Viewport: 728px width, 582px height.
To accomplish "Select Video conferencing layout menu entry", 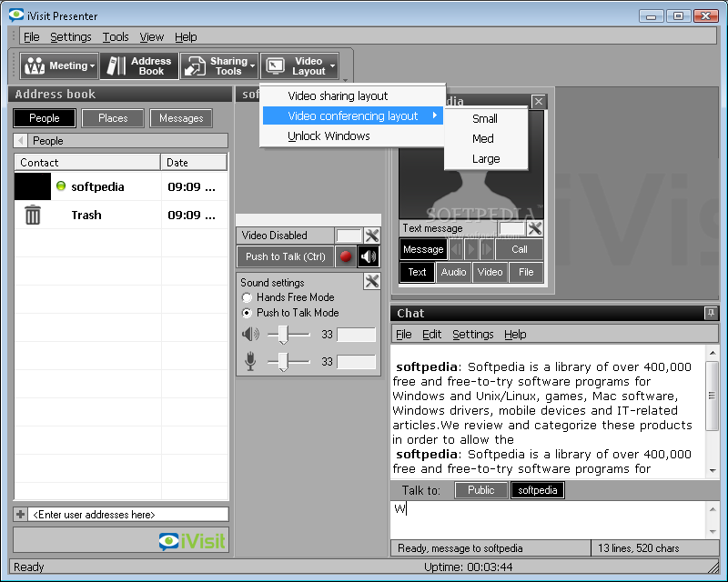I will [x=352, y=115].
